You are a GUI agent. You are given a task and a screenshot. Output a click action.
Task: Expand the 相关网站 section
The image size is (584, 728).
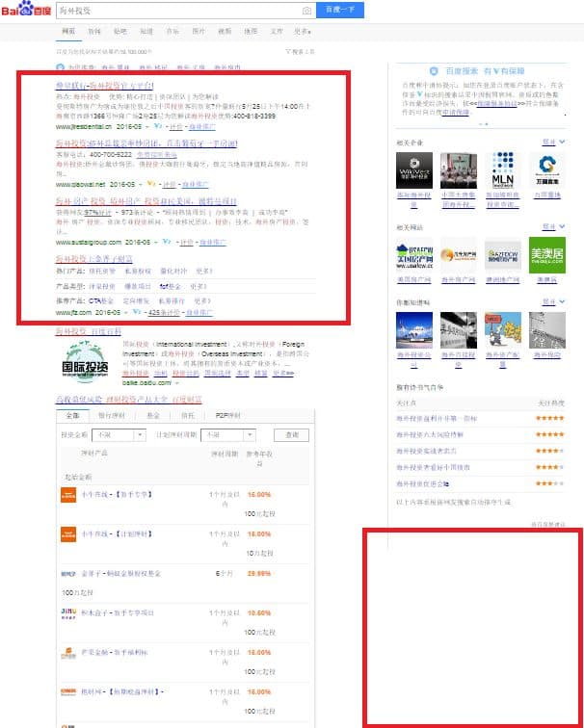click(x=554, y=226)
